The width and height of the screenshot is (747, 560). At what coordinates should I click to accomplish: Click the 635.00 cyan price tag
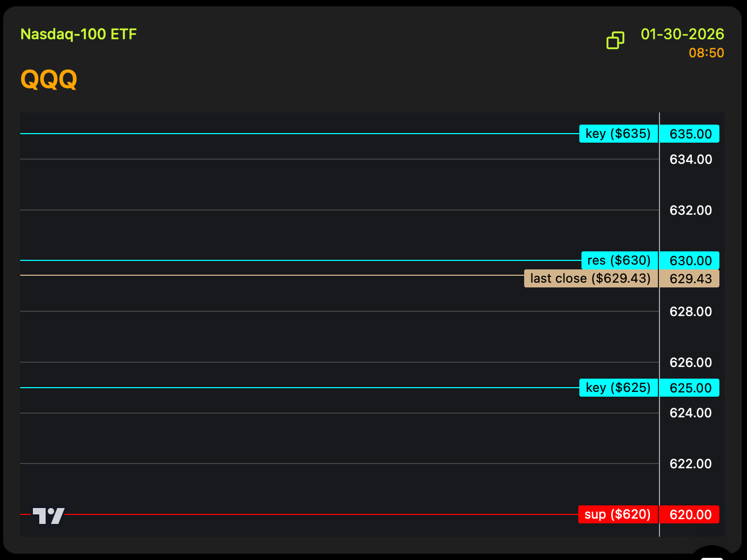click(690, 134)
